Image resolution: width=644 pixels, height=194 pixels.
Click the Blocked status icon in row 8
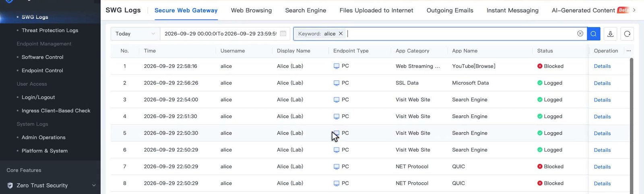540,183
